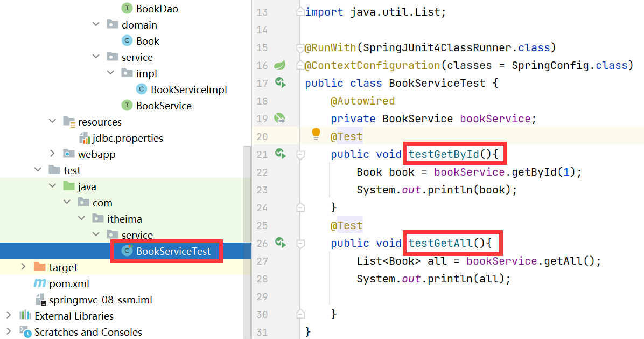Click the autowired dependency gutter icon on line 19

[279, 119]
